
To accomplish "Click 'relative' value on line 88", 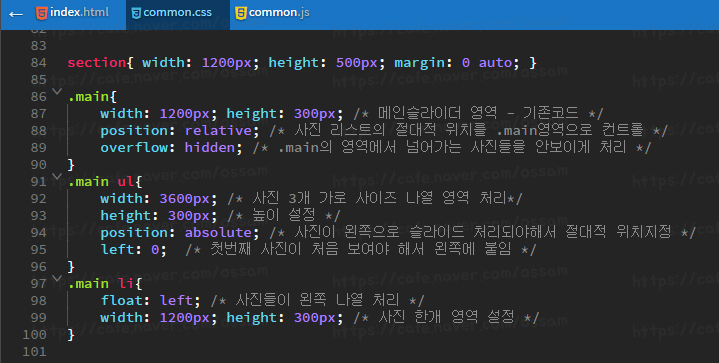I will point(218,131).
